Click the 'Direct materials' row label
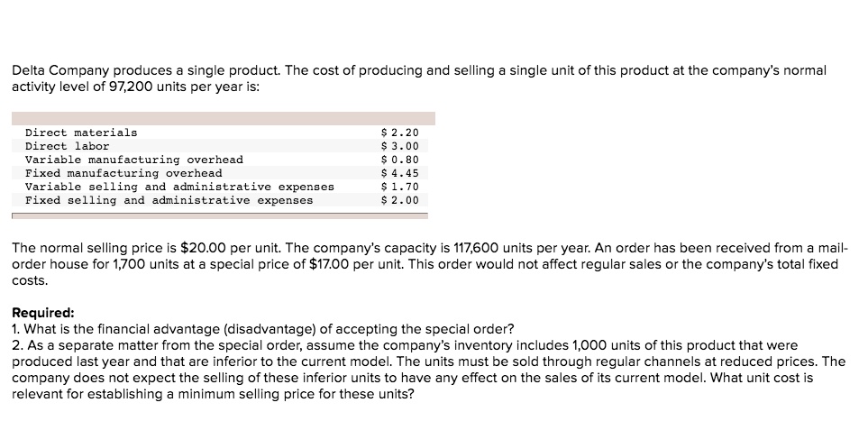This screenshot has width=868, height=421. [81, 133]
